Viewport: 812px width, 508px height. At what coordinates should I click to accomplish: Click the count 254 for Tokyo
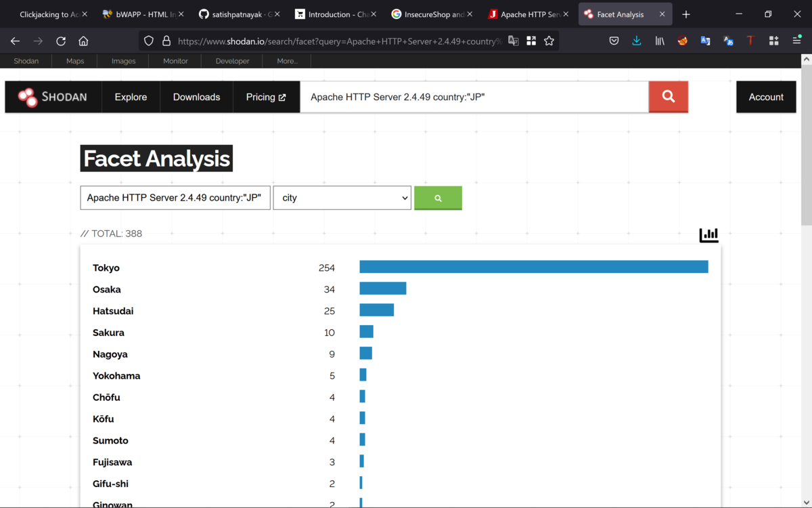tap(327, 268)
